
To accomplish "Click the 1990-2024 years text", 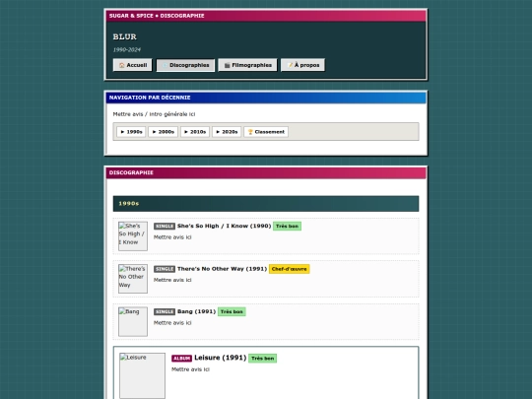I will [127, 49].
